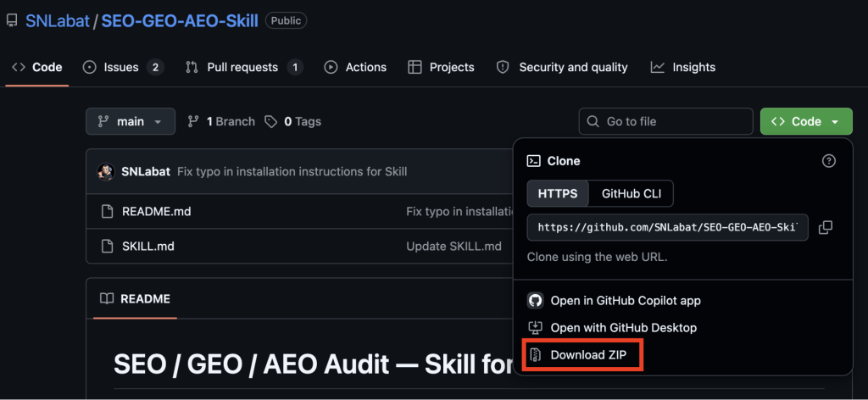Open the Projects tab
This screenshot has width=868, height=400.
click(x=441, y=68)
